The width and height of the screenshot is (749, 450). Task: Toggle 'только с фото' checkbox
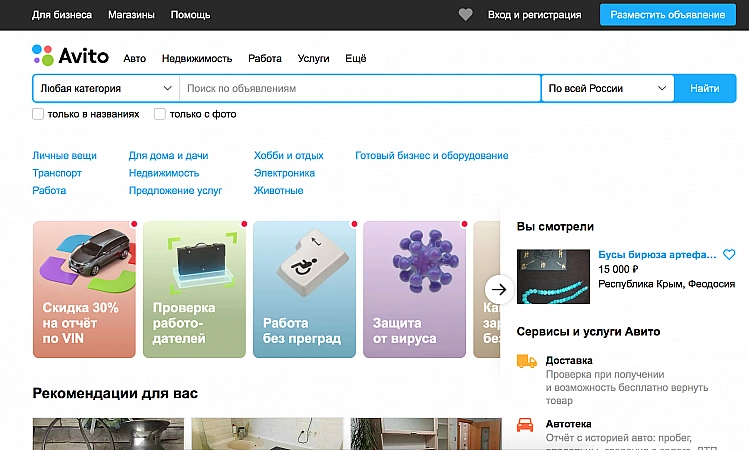click(160, 114)
